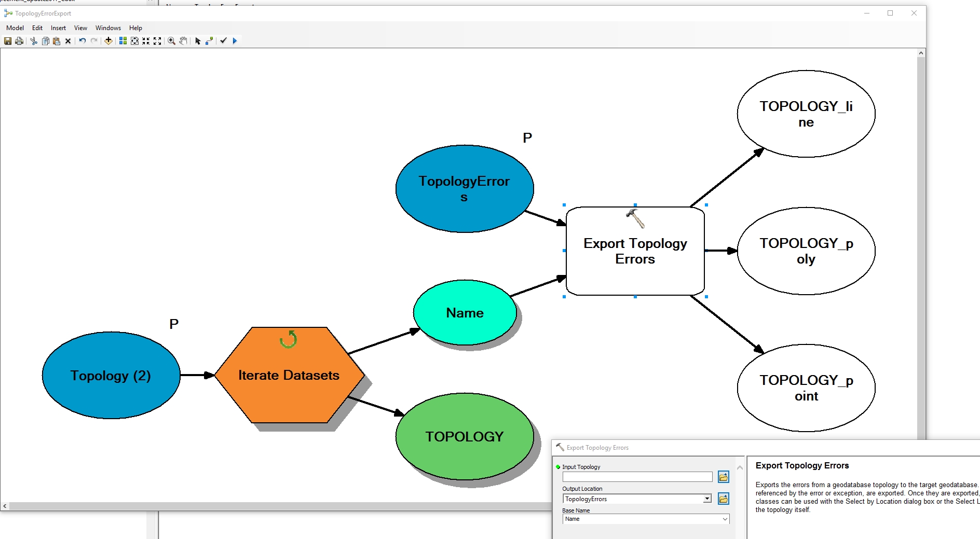Expand the Output Location dropdown arrow
The width and height of the screenshot is (980, 539).
707,499
